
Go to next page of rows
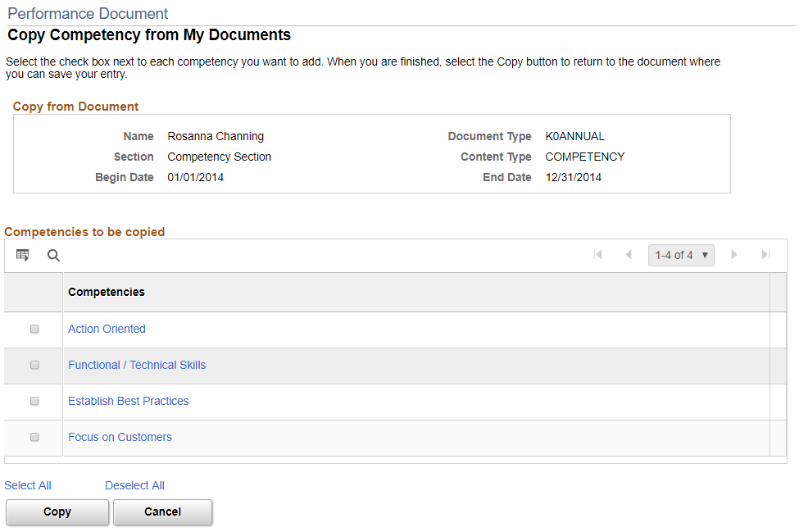(x=734, y=255)
